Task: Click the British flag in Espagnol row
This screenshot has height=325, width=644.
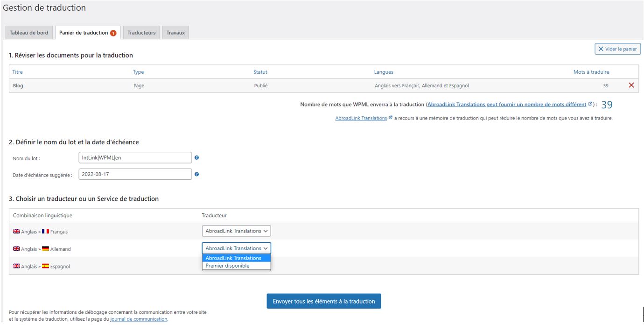Action: coord(16,266)
